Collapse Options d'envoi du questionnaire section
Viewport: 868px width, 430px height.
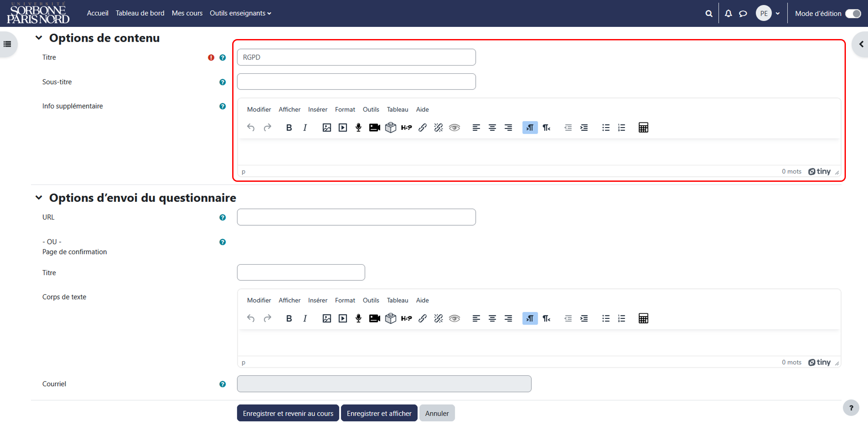[39, 197]
